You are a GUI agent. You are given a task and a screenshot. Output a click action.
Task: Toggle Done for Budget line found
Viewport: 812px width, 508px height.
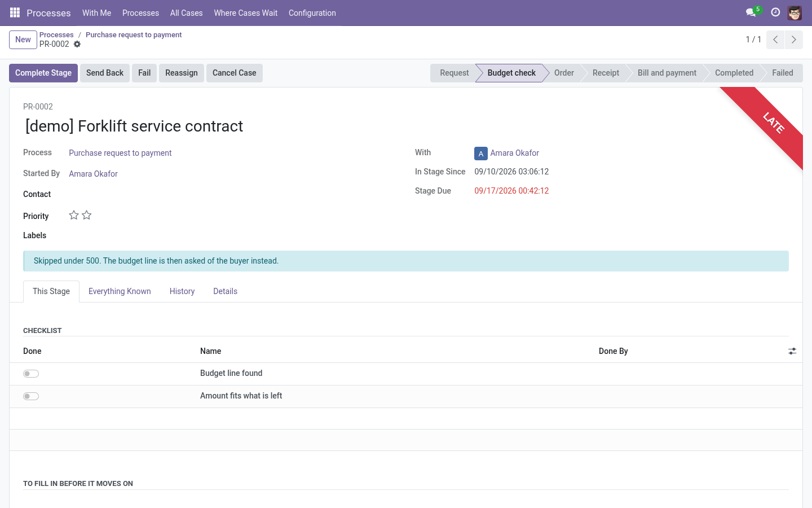(x=31, y=374)
